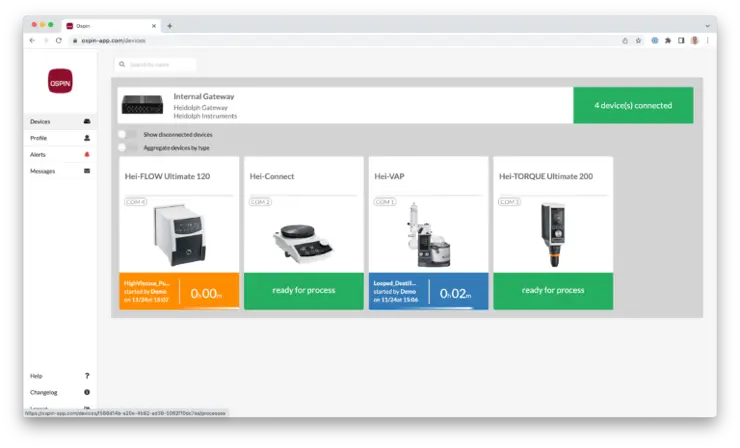Click the blue extension icon in toolbar
This screenshot has height=448, width=740.
(x=655, y=41)
